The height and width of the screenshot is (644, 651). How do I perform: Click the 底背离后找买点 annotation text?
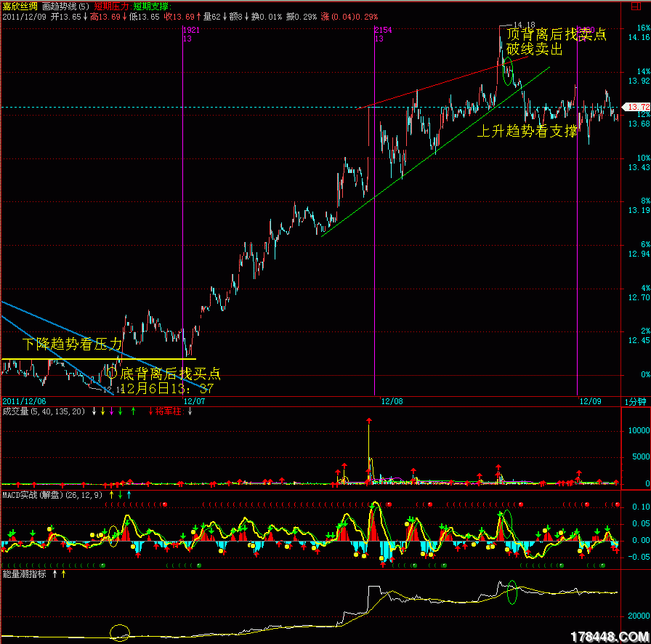click(170, 374)
